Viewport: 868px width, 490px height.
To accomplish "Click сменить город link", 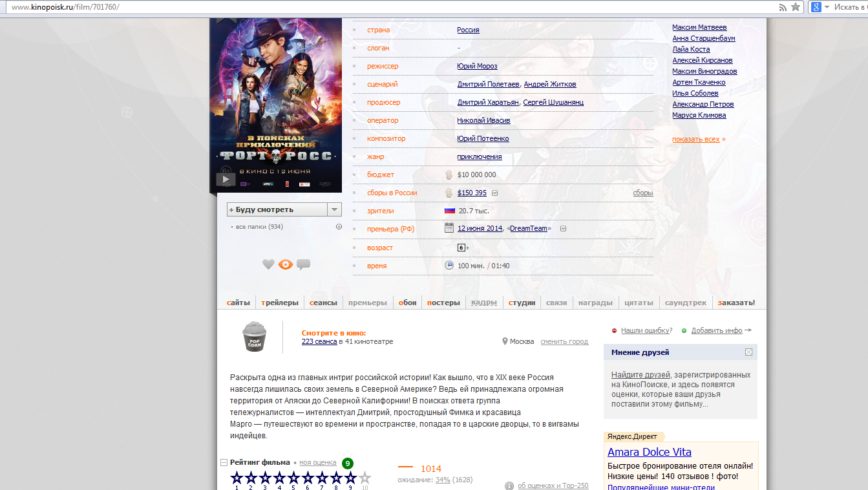I will click(x=564, y=341).
